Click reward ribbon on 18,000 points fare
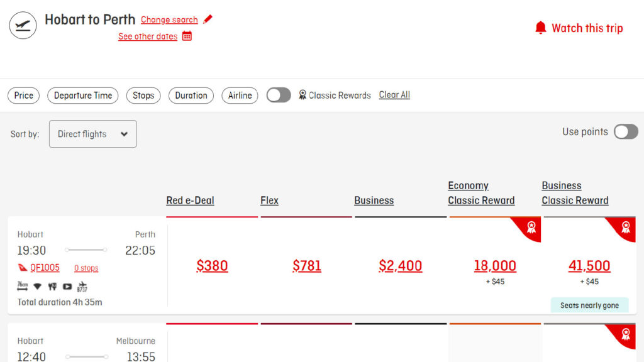This screenshot has width=644, height=362. point(531,227)
